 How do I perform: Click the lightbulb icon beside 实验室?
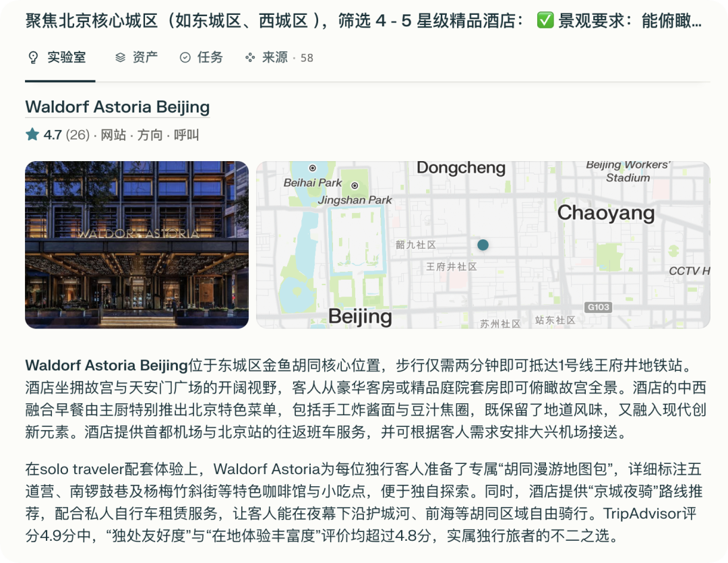click(x=34, y=57)
